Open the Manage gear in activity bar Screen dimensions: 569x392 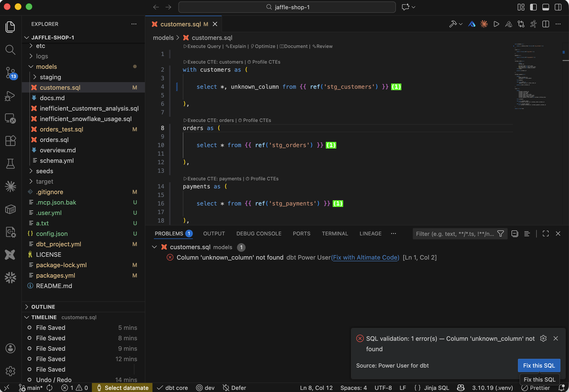point(10,371)
